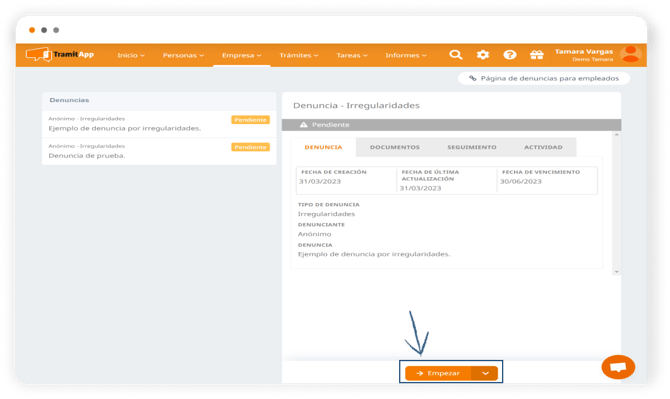
Task: Open the Actividad tab
Action: (543, 147)
